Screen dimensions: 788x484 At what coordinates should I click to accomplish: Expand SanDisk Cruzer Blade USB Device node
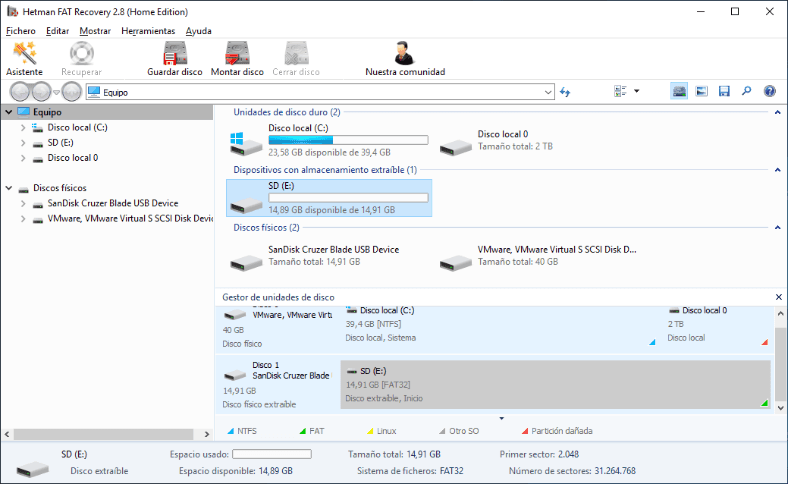[23, 204]
